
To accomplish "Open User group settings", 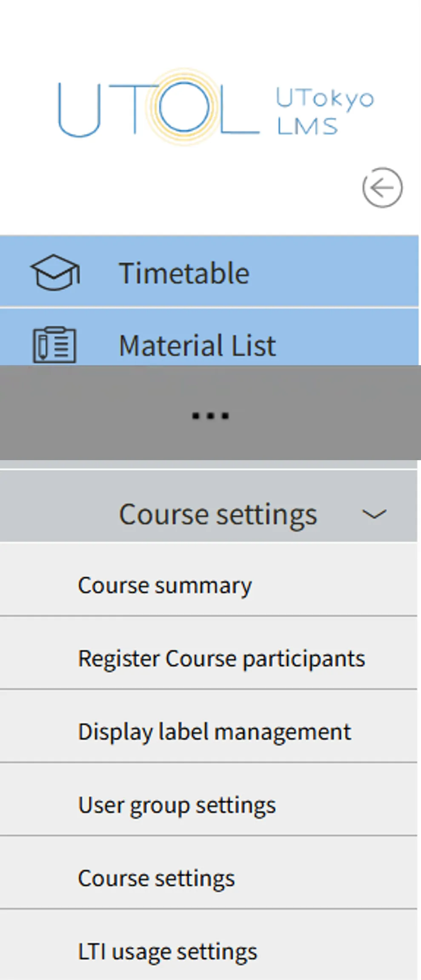I will coord(177,805).
